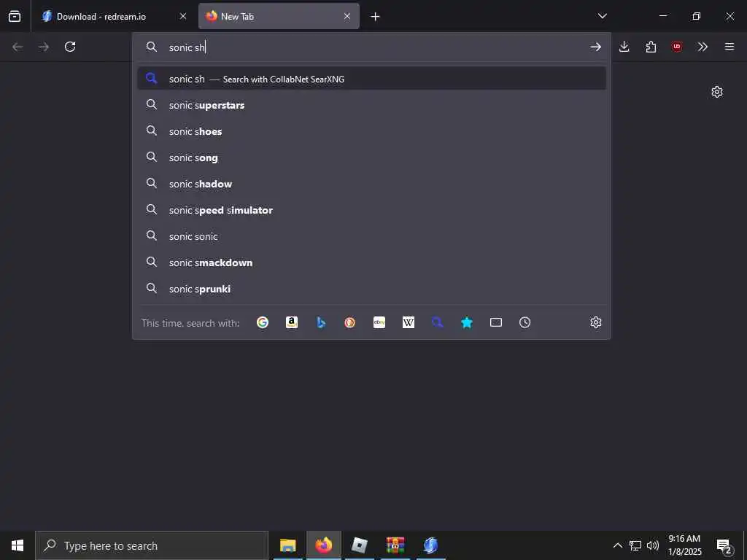The image size is (747, 560).
Task: Open search settings gear in dropdown
Action: click(x=595, y=322)
